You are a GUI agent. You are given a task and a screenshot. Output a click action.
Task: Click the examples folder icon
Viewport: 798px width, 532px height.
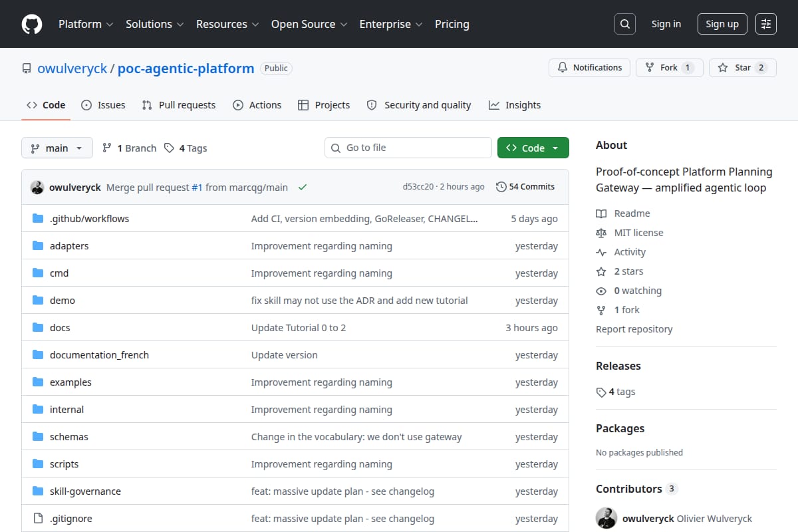(38, 382)
